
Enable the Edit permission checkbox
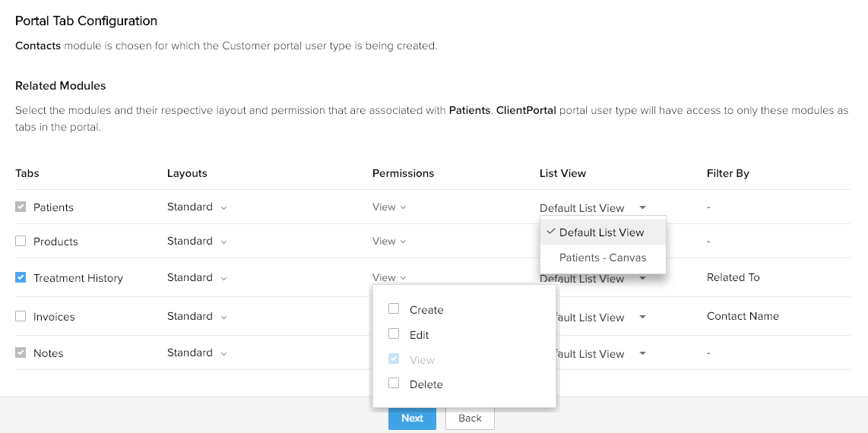point(394,334)
